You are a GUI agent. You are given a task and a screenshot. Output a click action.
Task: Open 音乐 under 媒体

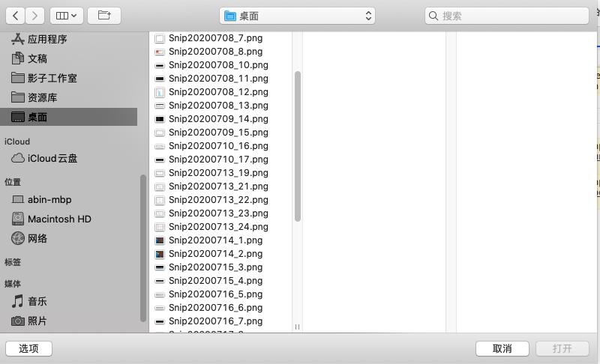[69, 301]
